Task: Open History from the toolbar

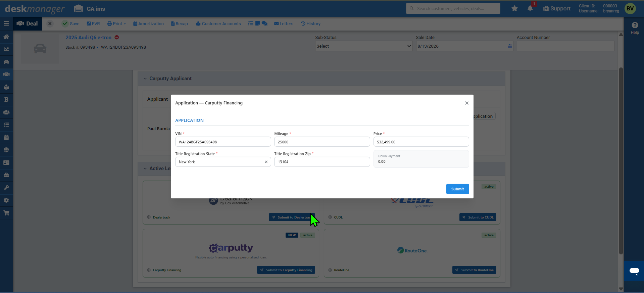Action: pyautogui.click(x=310, y=23)
